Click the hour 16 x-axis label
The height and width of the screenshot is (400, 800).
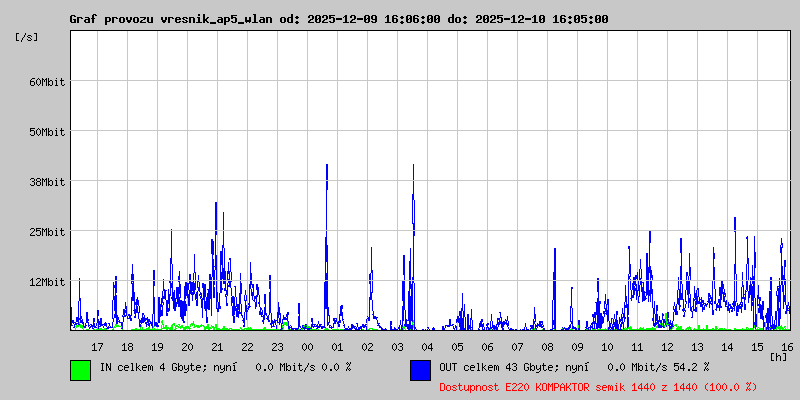pyautogui.click(x=786, y=347)
